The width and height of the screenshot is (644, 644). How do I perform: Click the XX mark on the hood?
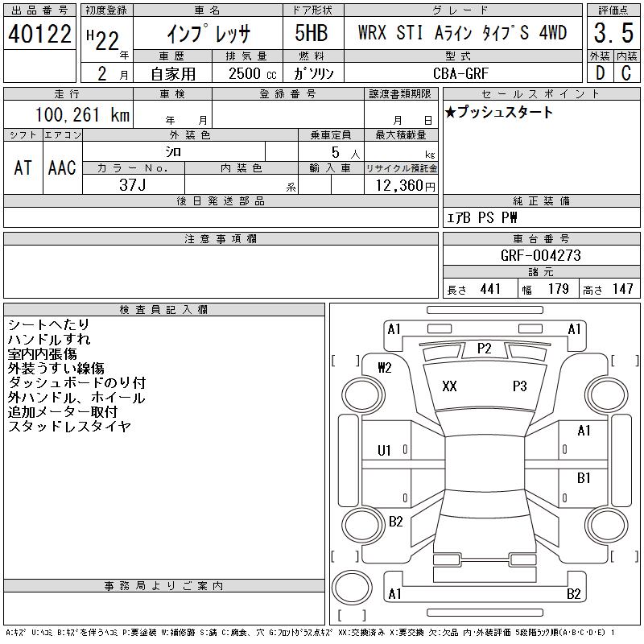pyautogui.click(x=450, y=386)
